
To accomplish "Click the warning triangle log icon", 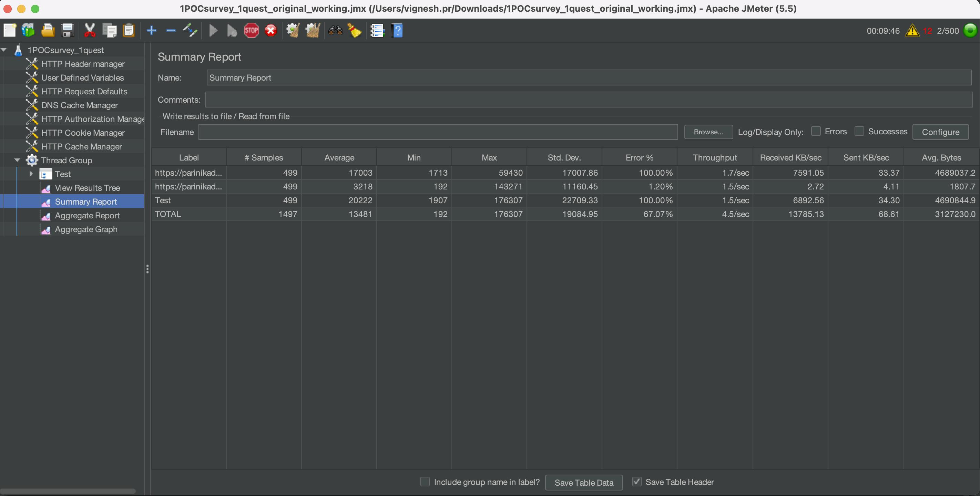I will tap(912, 30).
